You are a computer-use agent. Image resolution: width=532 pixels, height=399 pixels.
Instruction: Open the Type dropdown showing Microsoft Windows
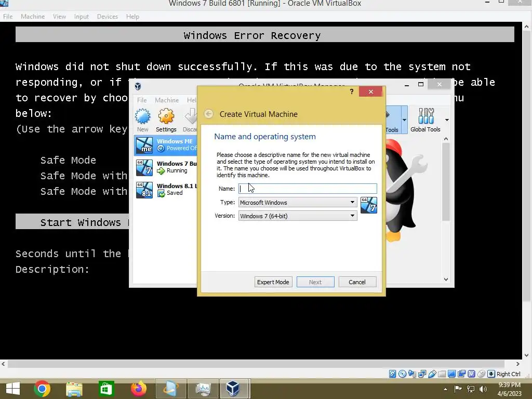click(298, 202)
